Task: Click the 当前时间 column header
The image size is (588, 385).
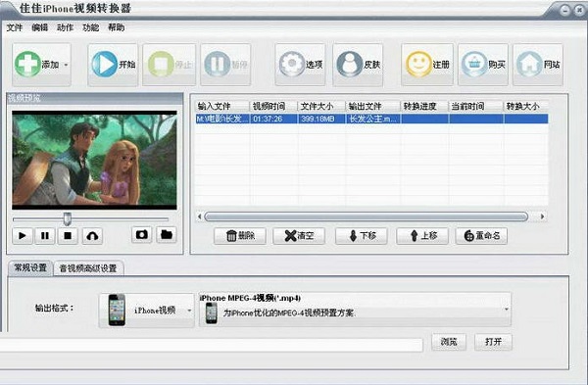Action: 475,106
